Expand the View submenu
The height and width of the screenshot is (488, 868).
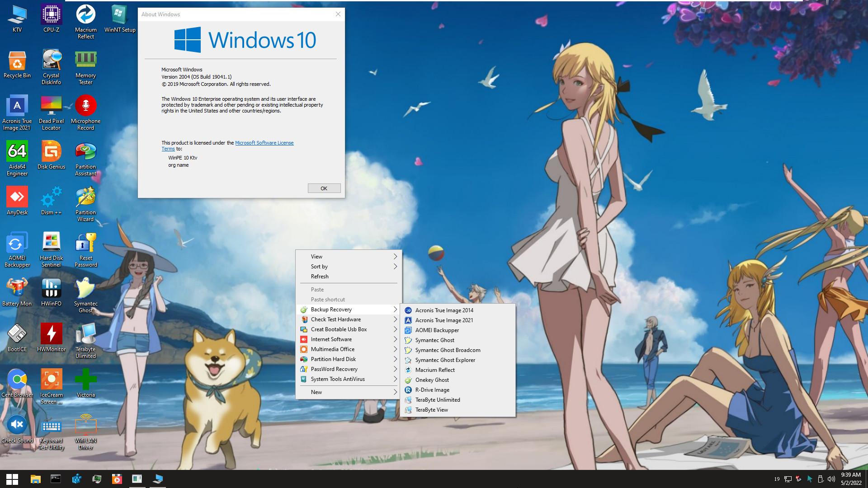coord(349,257)
